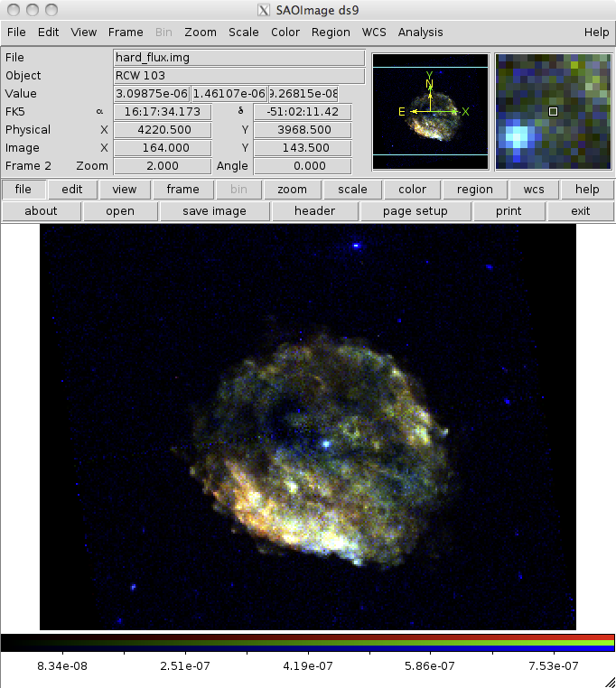Open the File menu
The height and width of the screenshot is (688, 616).
coord(16,32)
